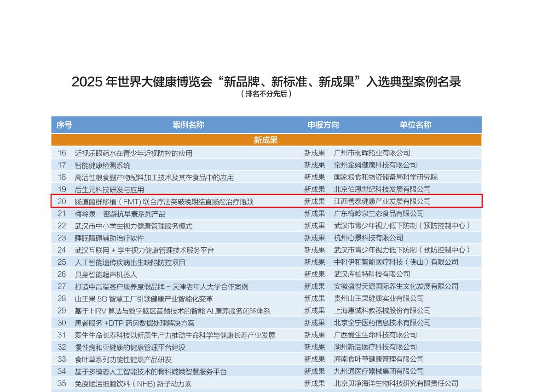Click 新成果 direction cell in row 30

pyautogui.click(x=315, y=323)
